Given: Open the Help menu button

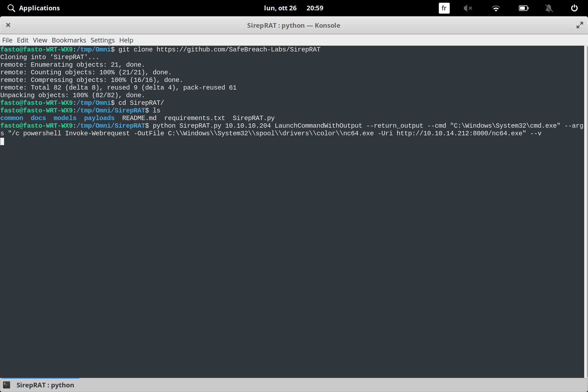Looking at the screenshot, I should click(x=125, y=40).
